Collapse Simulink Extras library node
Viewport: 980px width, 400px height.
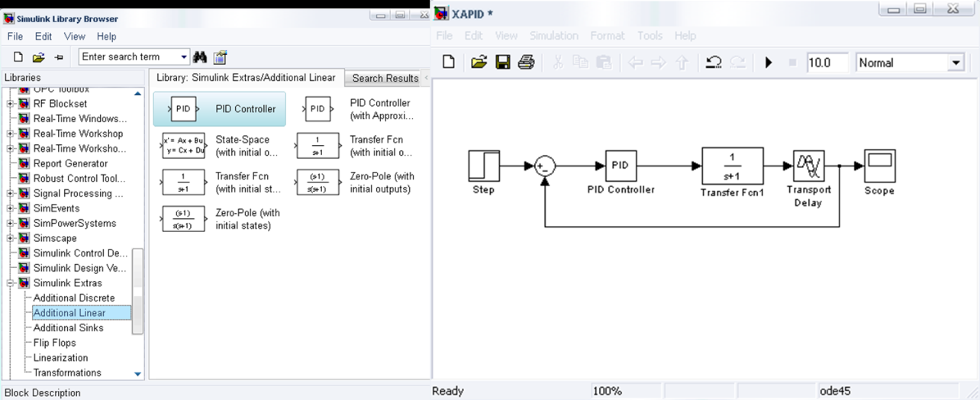(11, 283)
